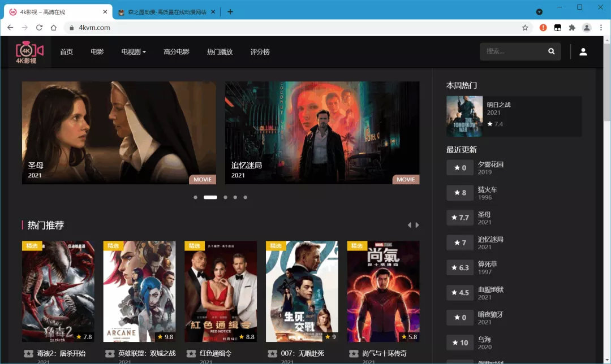This screenshot has height=364, width=611.
Task: Reload the page with refresh icon
Action: (39, 28)
